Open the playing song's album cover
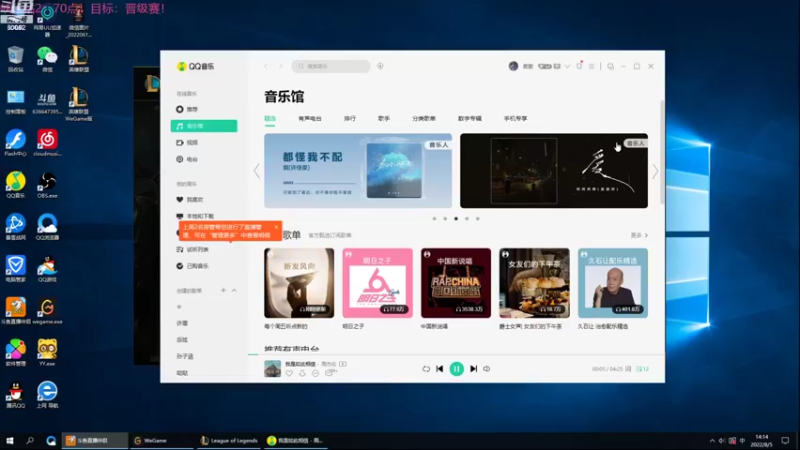Viewport: 800px width, 450px height. click(272, 369)
